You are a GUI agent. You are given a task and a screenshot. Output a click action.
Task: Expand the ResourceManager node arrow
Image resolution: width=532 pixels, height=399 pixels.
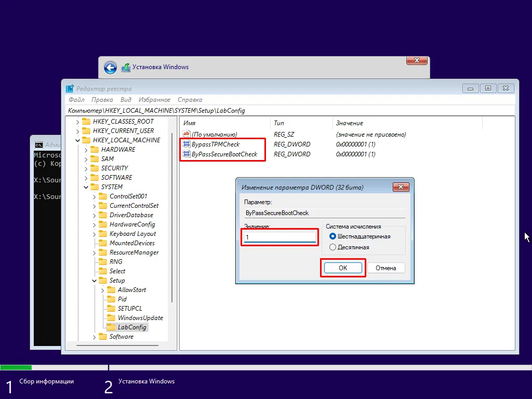[95, 253]
